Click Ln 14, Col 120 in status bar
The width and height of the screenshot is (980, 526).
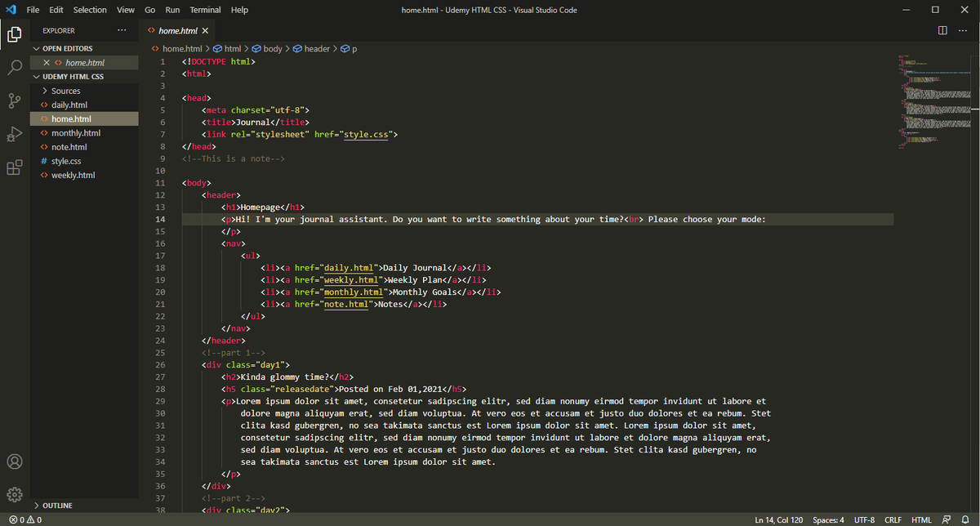[x=778, y=519]
